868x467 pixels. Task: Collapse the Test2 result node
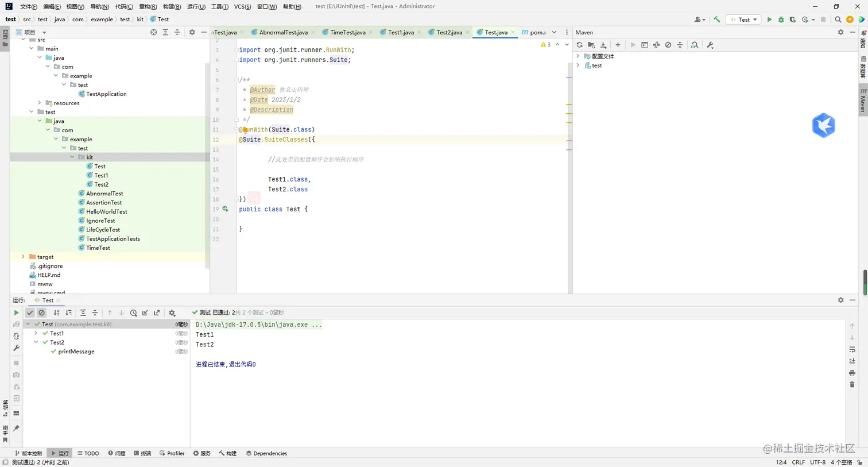coord(36,342)
